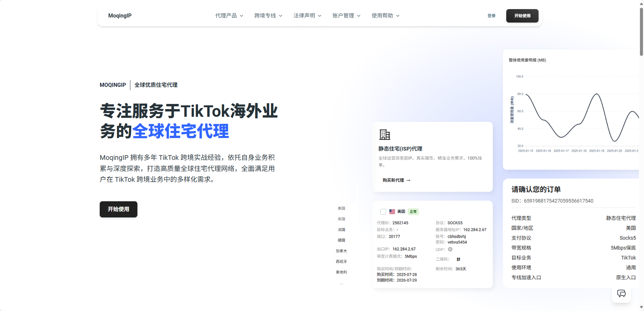Open the customer service chat bubble
The image size is (644, 311).
(622, 293)
